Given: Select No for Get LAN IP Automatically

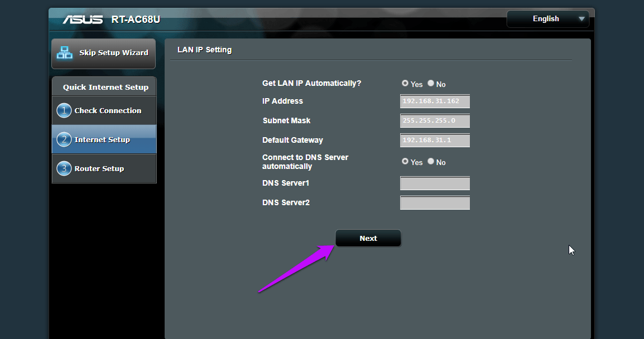Looking at the screenshot, I should pyautogui.click(x=431, y=83).
